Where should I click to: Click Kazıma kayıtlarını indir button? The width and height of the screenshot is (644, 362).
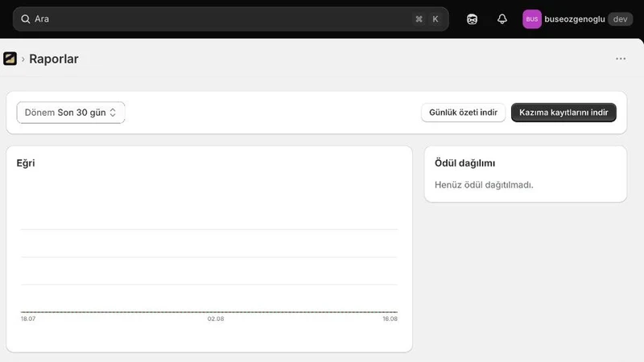pyautogui.click(x=563, y=113)
